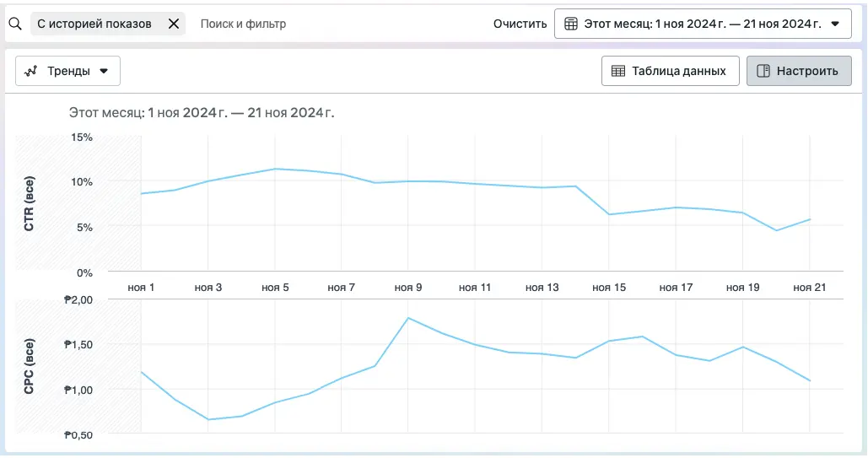
Task: Expand the date range dropdown arrow
Action: 835,24
